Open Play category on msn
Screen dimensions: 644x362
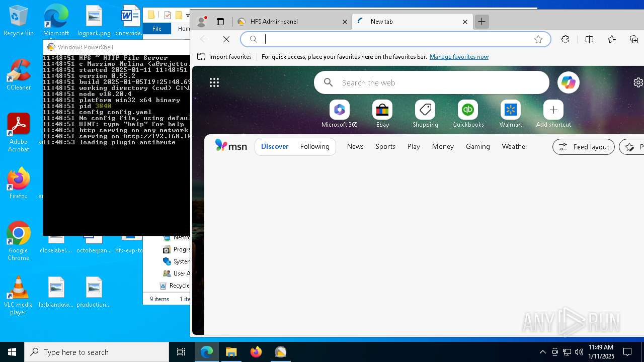pyautogui.click(x=414, y=146)
